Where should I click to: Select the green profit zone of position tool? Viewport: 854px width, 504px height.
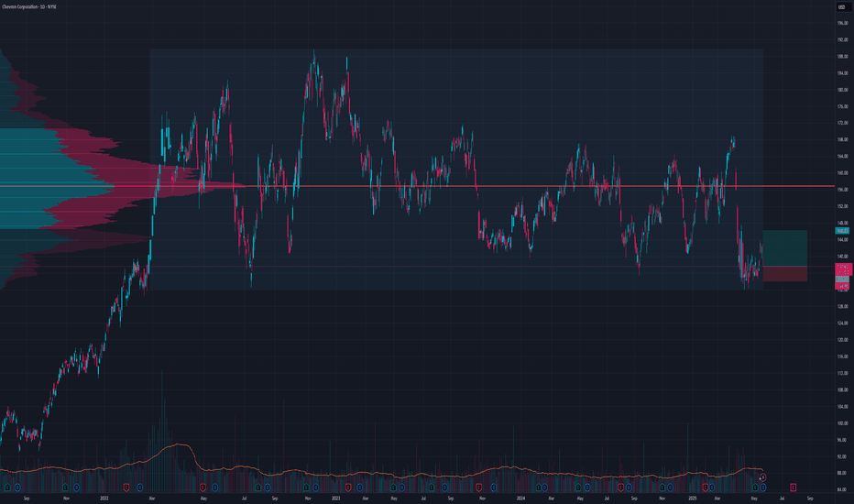785,248
